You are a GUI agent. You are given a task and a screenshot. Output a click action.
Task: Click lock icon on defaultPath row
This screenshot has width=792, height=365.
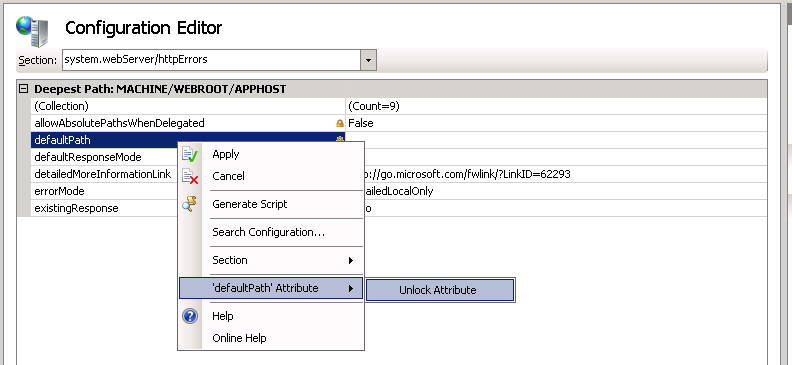[x=339, y=139]
